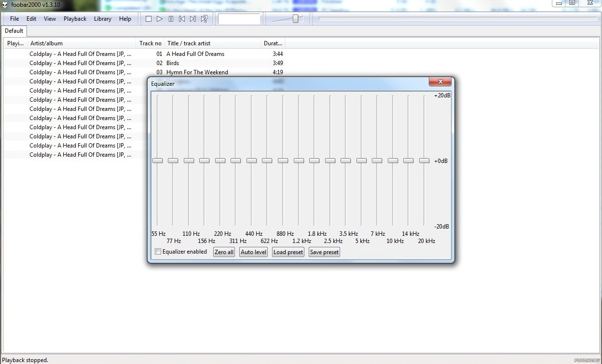Image resolution: width=602 pixels, height=364 pixels.
Task: Skip to the next track
Action: (193, 19)
